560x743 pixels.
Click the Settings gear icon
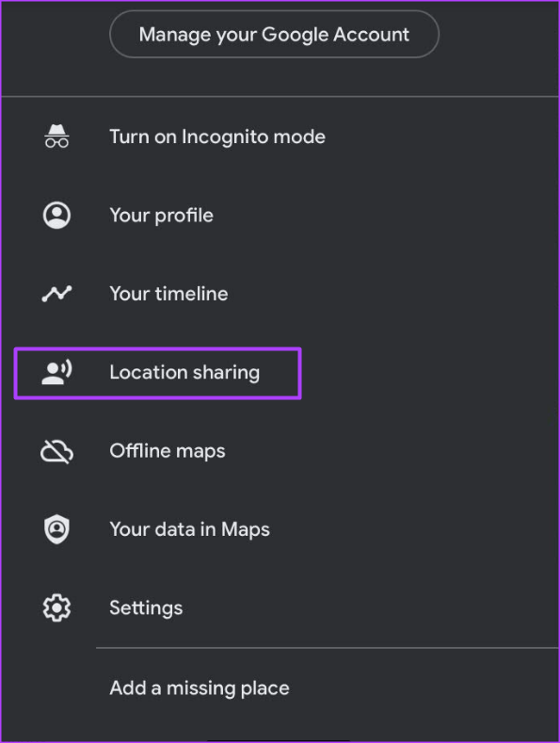(x=56, y=607)
